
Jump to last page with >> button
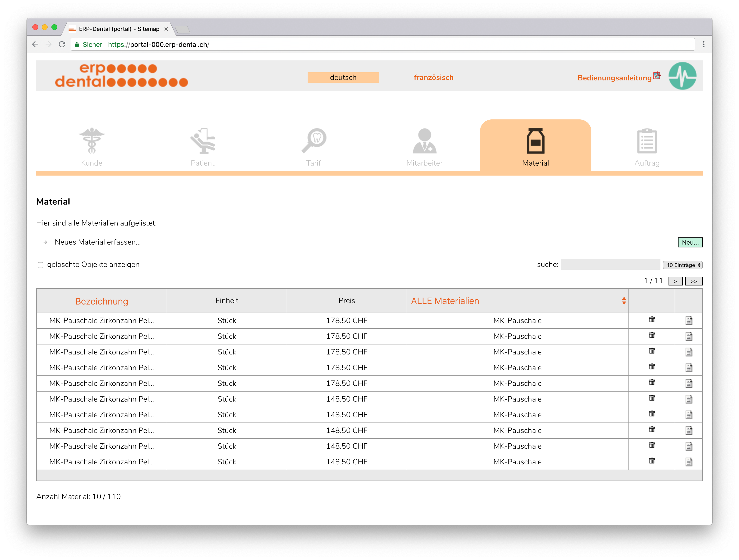(694, 281)
